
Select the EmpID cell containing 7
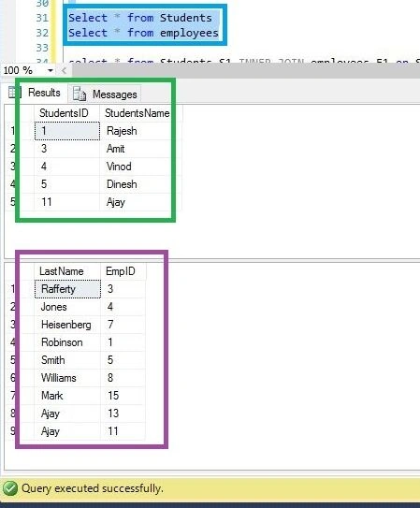point(123,325)
